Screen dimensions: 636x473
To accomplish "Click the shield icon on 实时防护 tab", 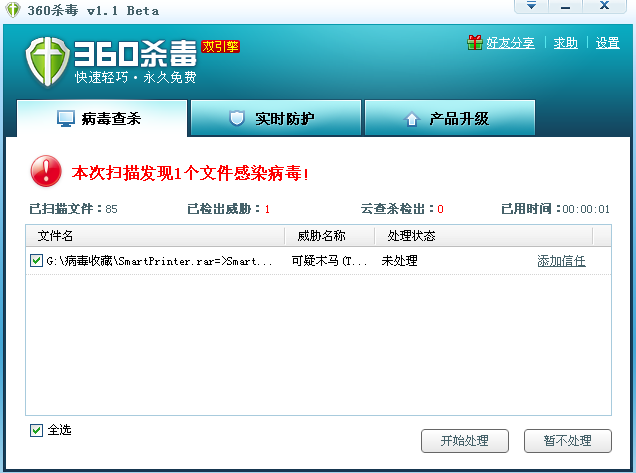I will pos(237,118).
